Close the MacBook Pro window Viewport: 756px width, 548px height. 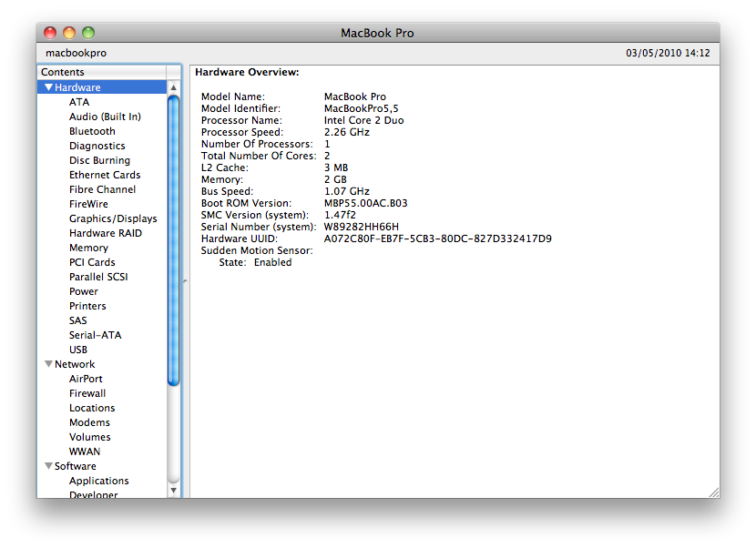50,33
